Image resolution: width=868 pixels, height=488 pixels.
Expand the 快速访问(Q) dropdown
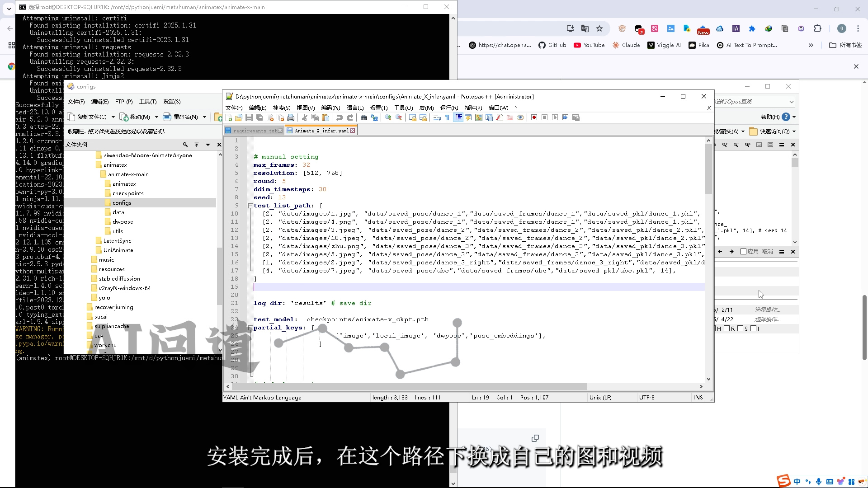click(794, 131)
